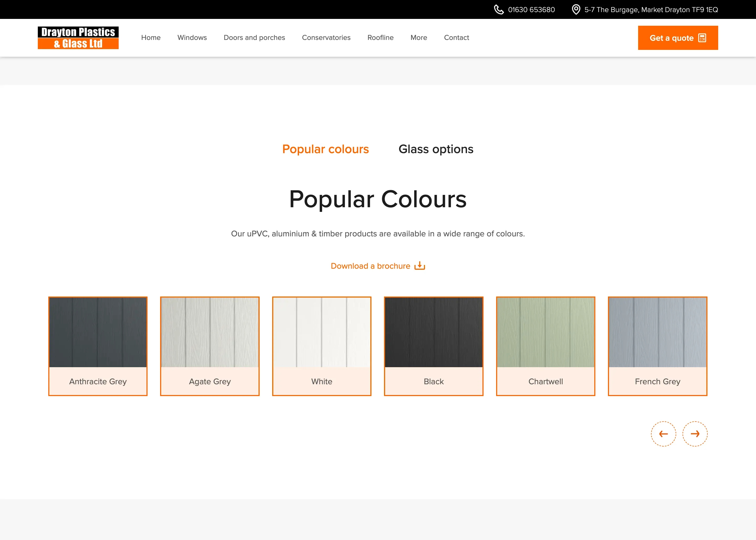Click the calculator icon on quote button
756x540 pixels.
pyautogui.click(x=702, y=38)
